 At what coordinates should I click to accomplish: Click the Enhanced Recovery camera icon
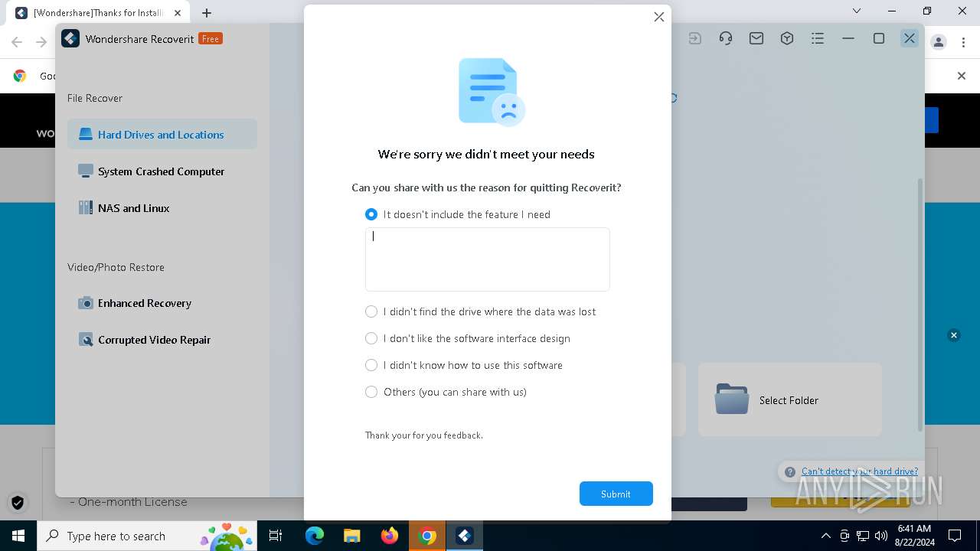point(86,303)
